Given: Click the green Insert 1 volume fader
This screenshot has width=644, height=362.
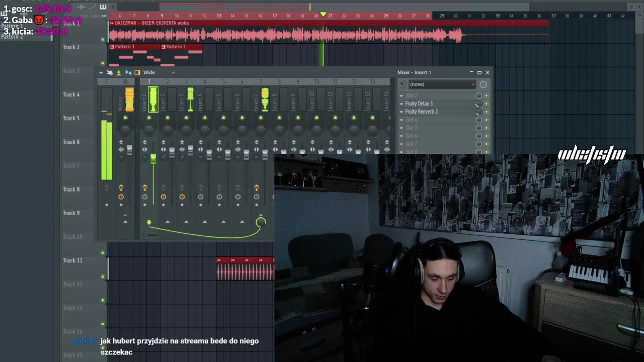Looking at the screenshot, I should pos(153,159).
